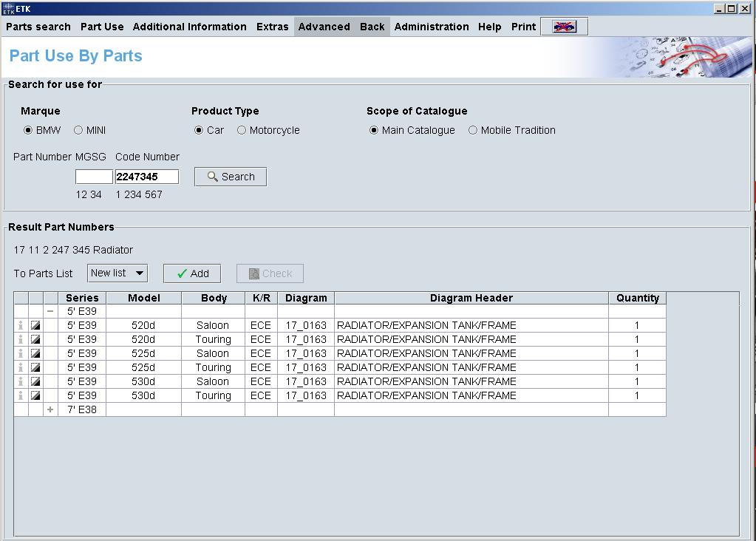Screen dimensions: 756x541
Task: Select Mobile Tradition catalogue scope
Action: (x=473, y=131)
